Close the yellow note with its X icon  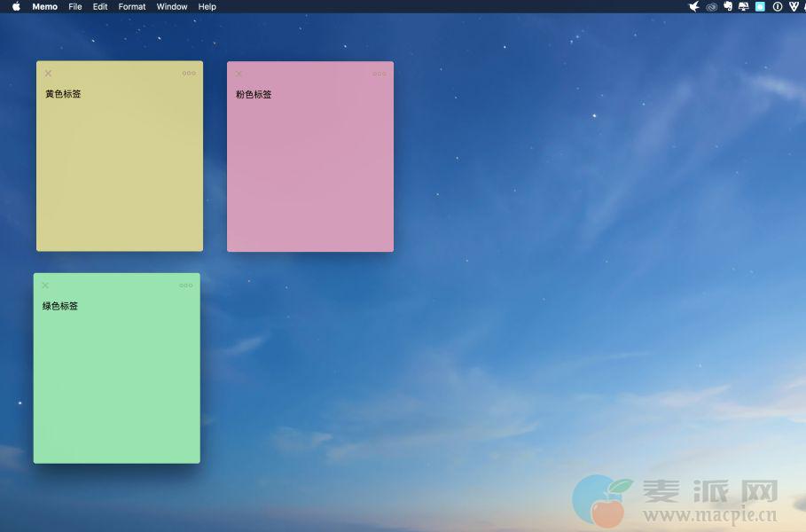point(48,74)
